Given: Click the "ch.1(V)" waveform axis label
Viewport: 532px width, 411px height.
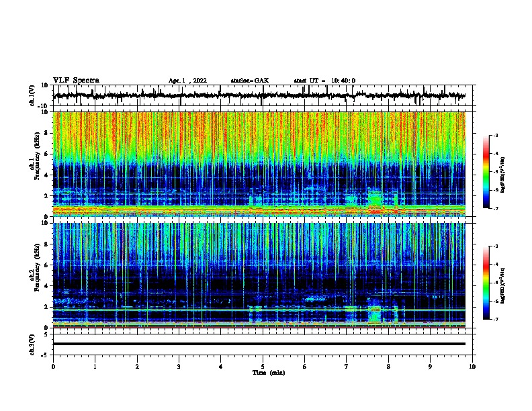Looking at the screenshot, I should pyautogui.click(x=32, y=95).
